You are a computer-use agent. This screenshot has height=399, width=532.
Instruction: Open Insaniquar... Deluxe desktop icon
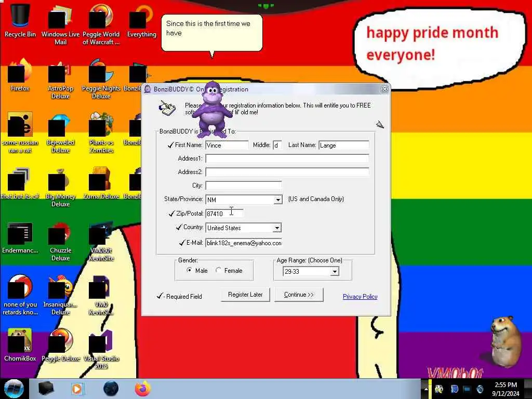[60, 295]
